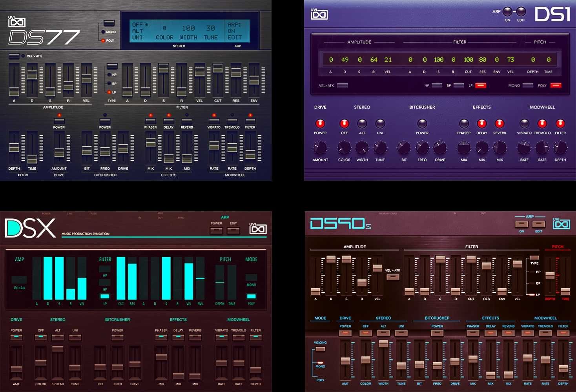The image size is (576, 392).
Task: Toggle DS90s TREMOLO modwheel button
Action: coord(545,333)
